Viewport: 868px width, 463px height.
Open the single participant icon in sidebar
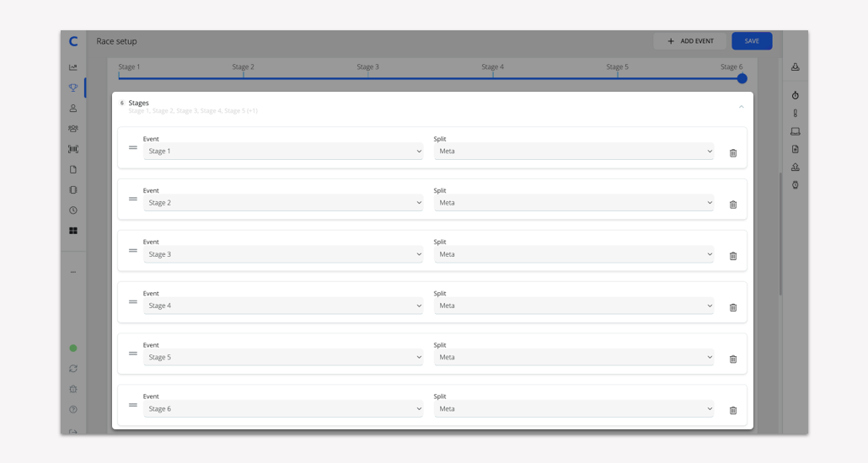73,109
